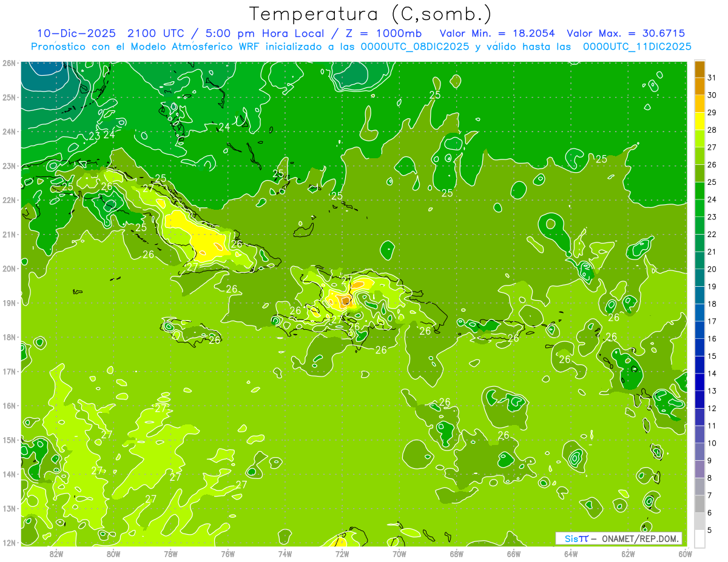Click the '74W' longitude axis label
728x562 pixels.
click(285, 554)
